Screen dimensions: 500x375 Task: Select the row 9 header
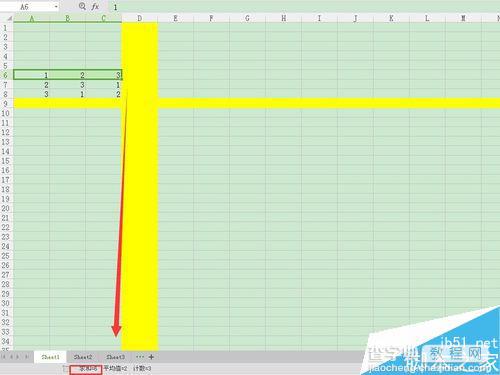coord(6,104)
